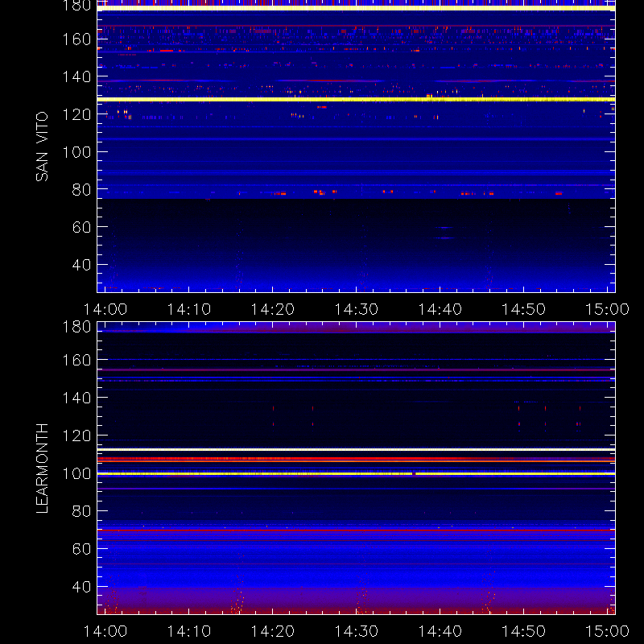Choose the 100 frequency label on Learmonth axis

pyautogui.click(x=76, y=473)
